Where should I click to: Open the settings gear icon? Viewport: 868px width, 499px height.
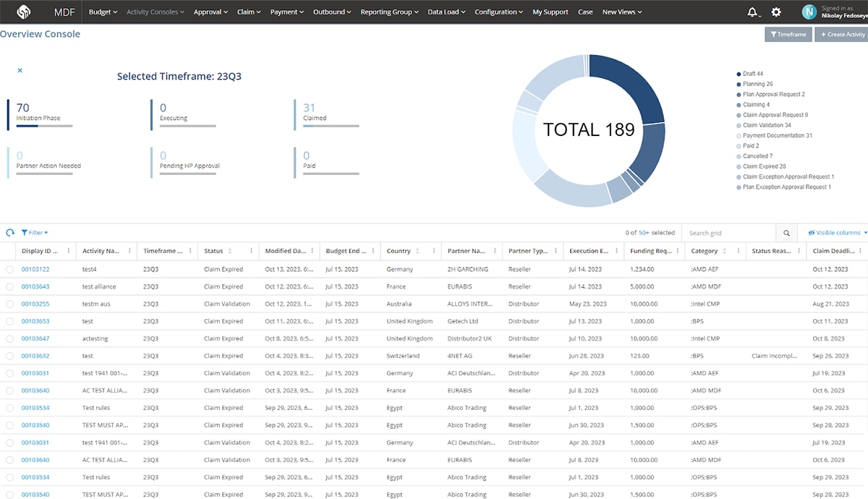pyautogui.click(x=776, y=12)
